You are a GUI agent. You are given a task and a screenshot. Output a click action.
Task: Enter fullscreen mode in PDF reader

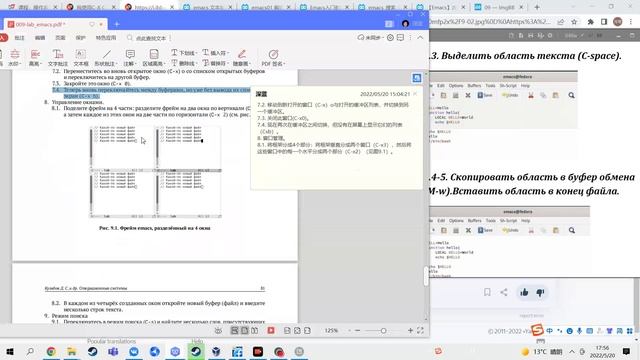click(420, 330)
